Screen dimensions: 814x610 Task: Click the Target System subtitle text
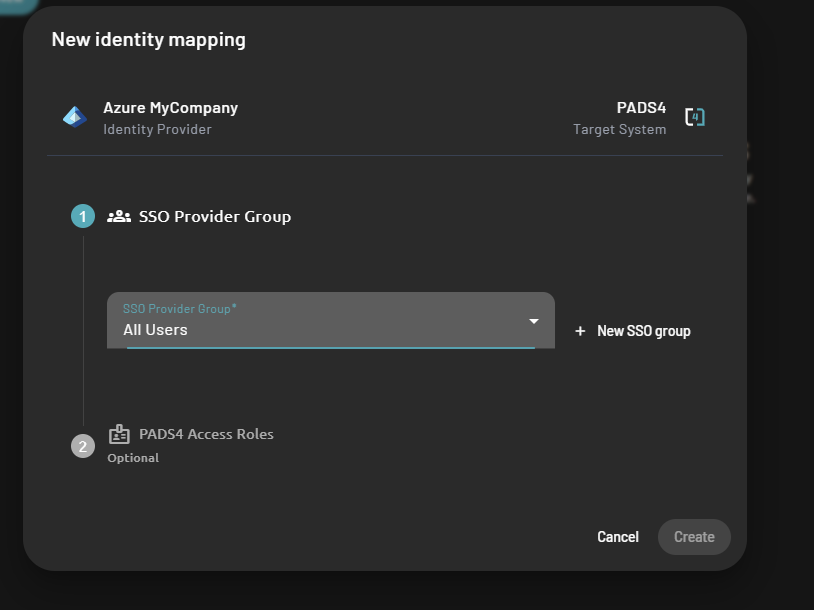[619, 129]
